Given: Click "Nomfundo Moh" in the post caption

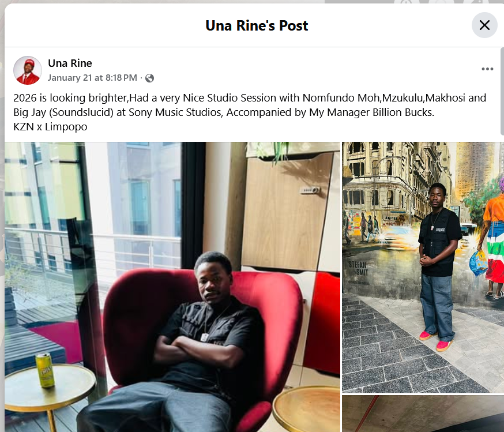Looking at the screenshot, I should point(341,97).
